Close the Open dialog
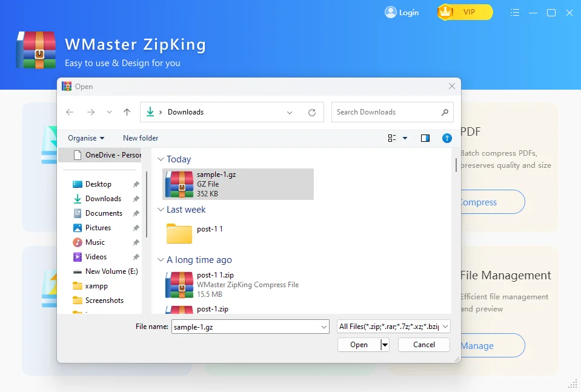Screen dimensions: 581x392 click(x=452, y=86)
